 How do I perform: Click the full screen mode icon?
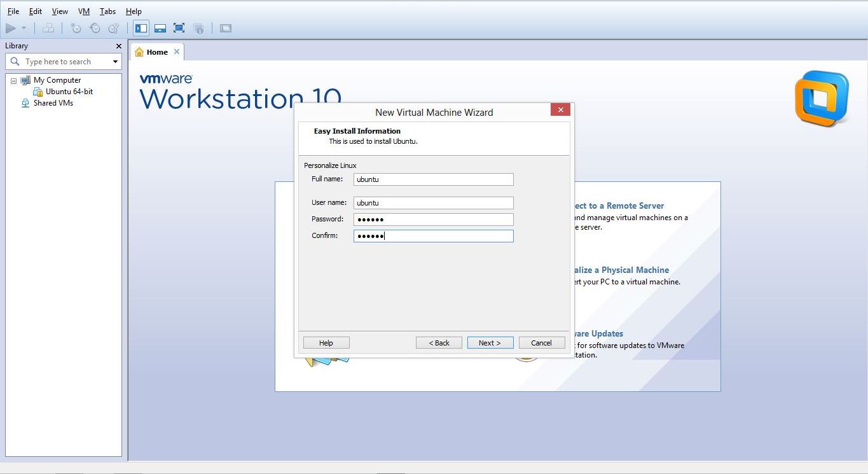[179, 28]
